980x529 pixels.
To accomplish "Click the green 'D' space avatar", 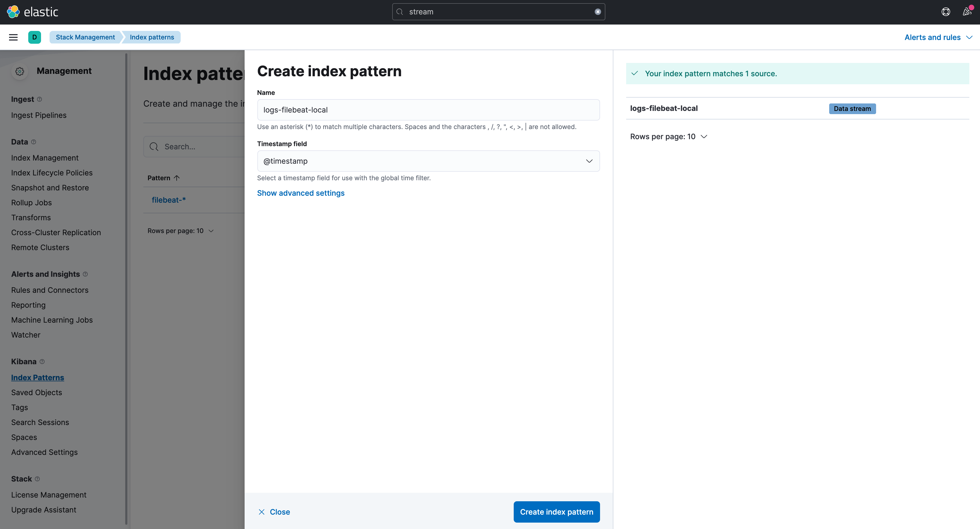I will 35,37.
